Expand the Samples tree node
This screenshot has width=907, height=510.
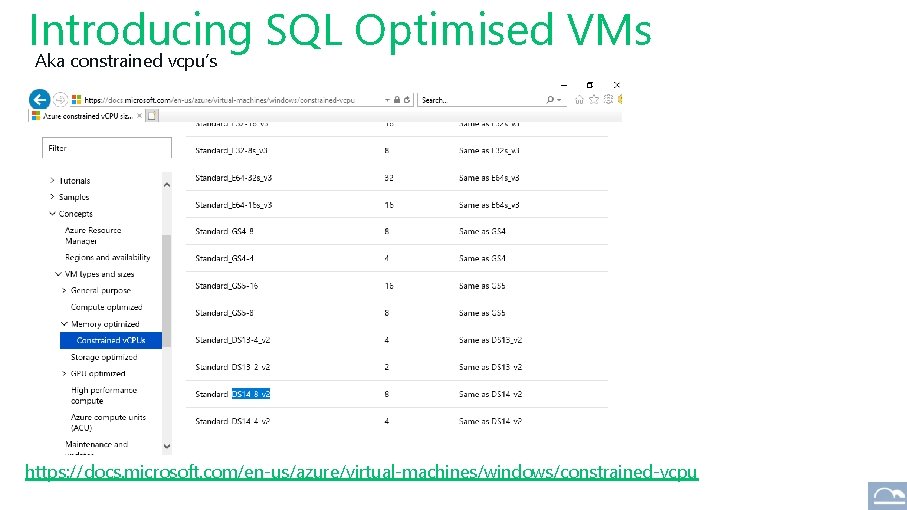point(52,197)
